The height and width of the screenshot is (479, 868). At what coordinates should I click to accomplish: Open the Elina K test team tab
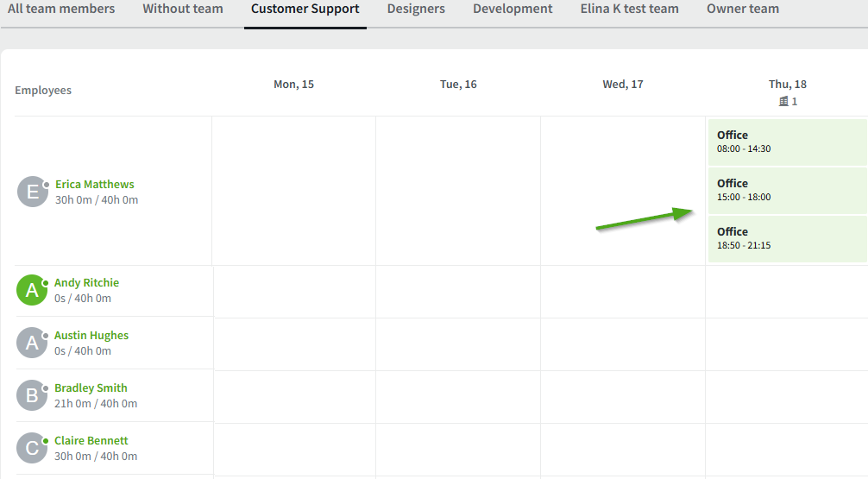point(629,9)
